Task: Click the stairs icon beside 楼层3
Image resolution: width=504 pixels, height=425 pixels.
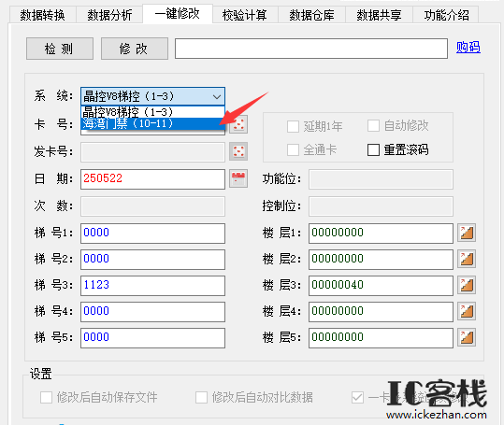Action: (x=467, y=285)
